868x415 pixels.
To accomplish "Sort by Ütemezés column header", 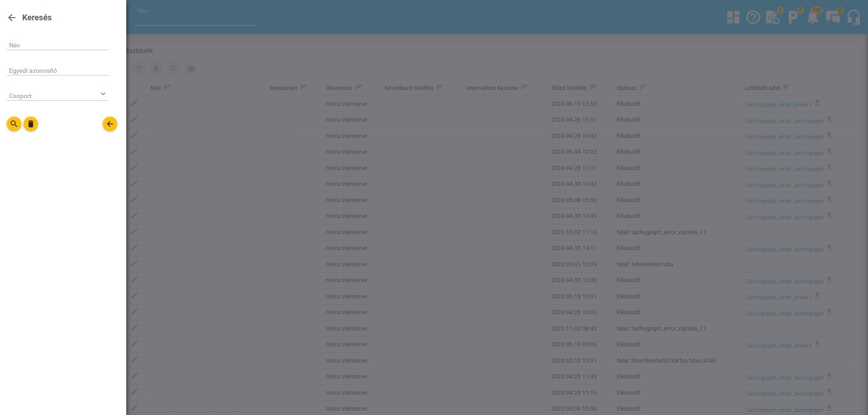I will 339,88.
